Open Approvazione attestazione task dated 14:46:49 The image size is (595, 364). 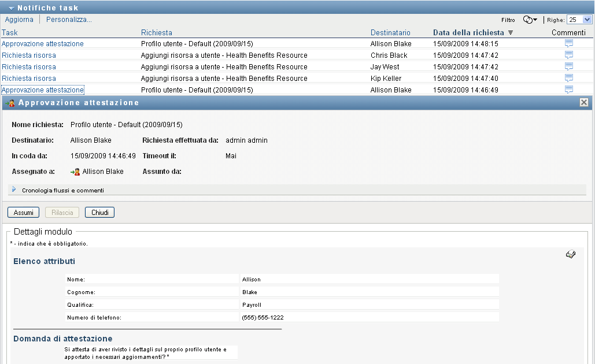(x=43, y=90)
